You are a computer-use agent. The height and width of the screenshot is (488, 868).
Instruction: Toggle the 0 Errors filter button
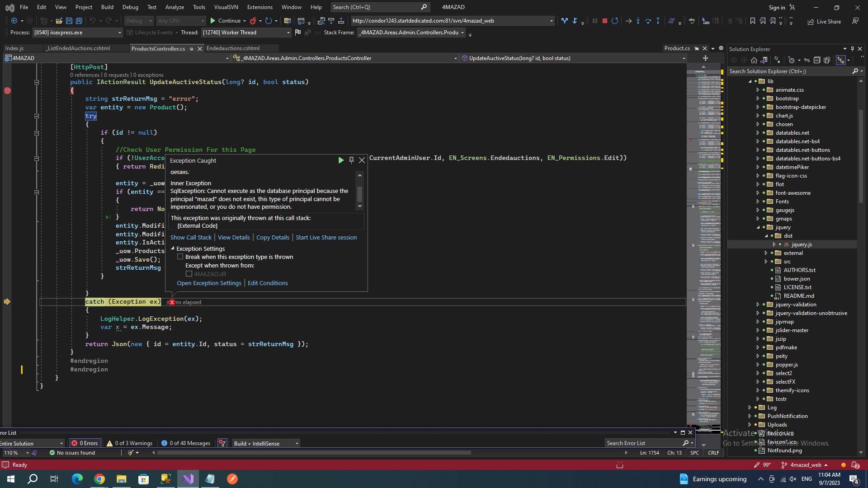pos(85,443)
